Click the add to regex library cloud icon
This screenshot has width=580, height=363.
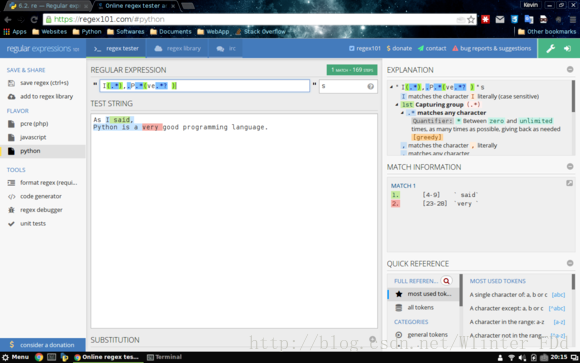point(11,97)
